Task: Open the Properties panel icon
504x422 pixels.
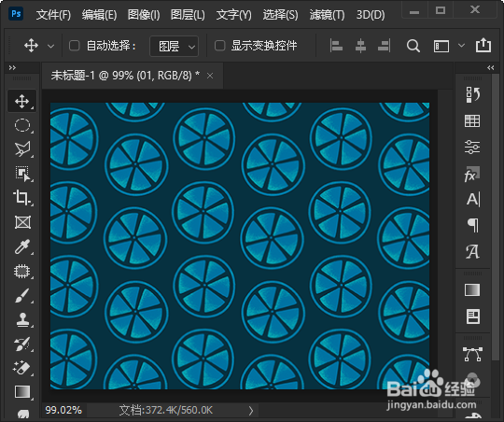Action: pyautogui.click(x=473, y=316)
